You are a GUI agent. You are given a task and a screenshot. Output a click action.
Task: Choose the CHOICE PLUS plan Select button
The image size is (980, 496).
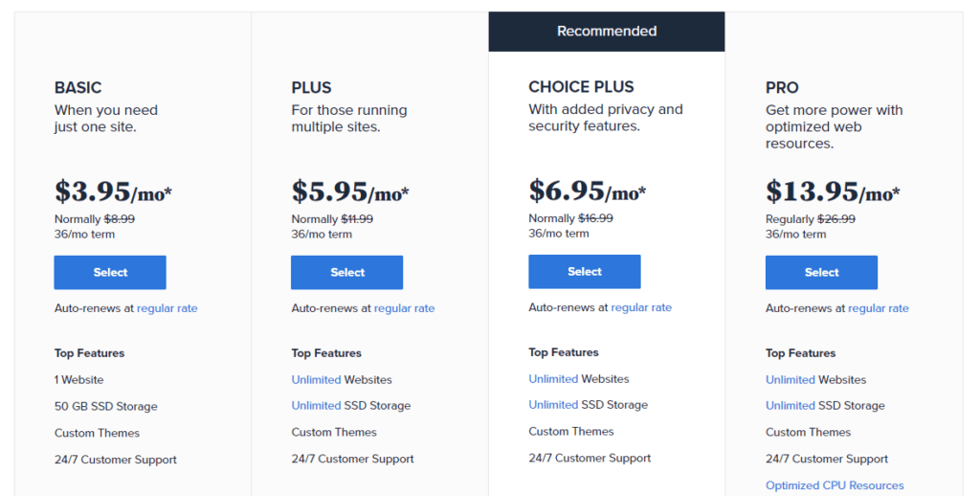584,272
